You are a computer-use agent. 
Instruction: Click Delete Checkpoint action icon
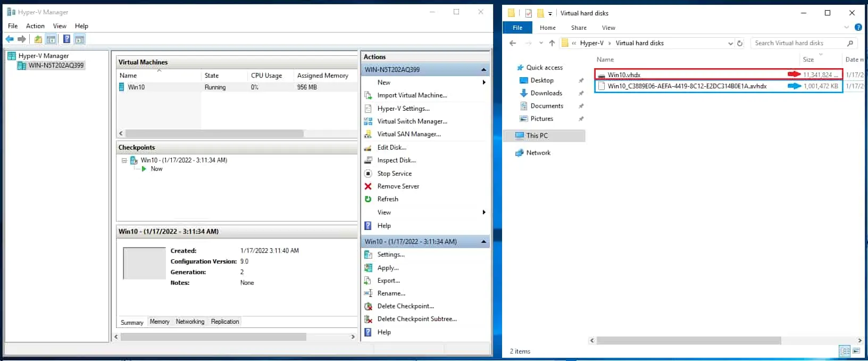coord(368,306)
